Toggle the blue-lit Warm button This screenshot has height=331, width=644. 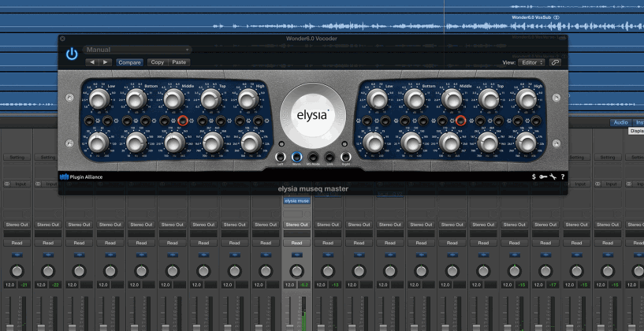tap(296, 157)
